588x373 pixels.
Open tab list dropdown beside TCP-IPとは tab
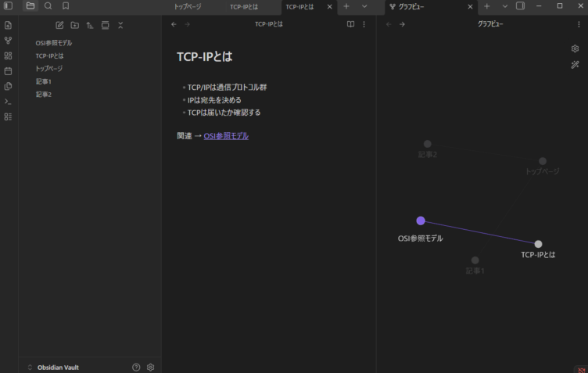tap(364, 6)
